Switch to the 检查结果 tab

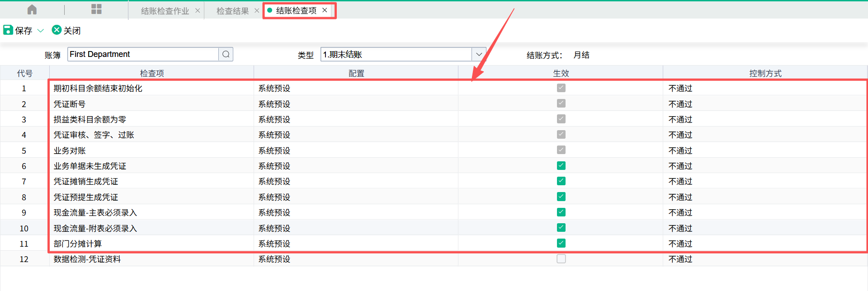(x=232, y=11)
